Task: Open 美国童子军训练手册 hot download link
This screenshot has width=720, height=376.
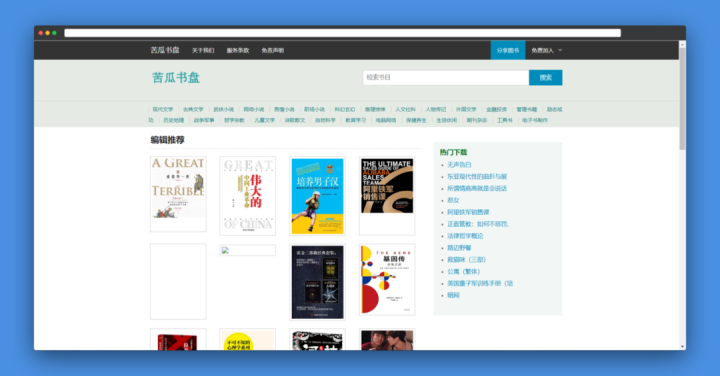Action: (480, 283)
